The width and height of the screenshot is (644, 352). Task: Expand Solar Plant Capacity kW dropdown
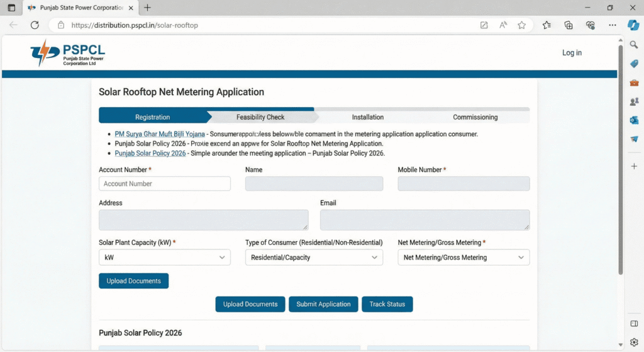[x=165, y=258]
